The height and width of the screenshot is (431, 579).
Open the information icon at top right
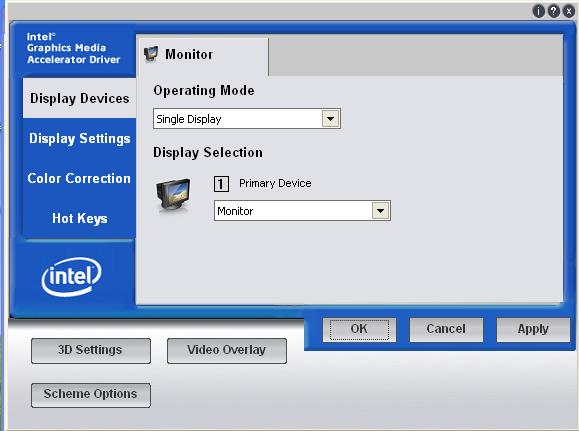(x=538, y=11)
